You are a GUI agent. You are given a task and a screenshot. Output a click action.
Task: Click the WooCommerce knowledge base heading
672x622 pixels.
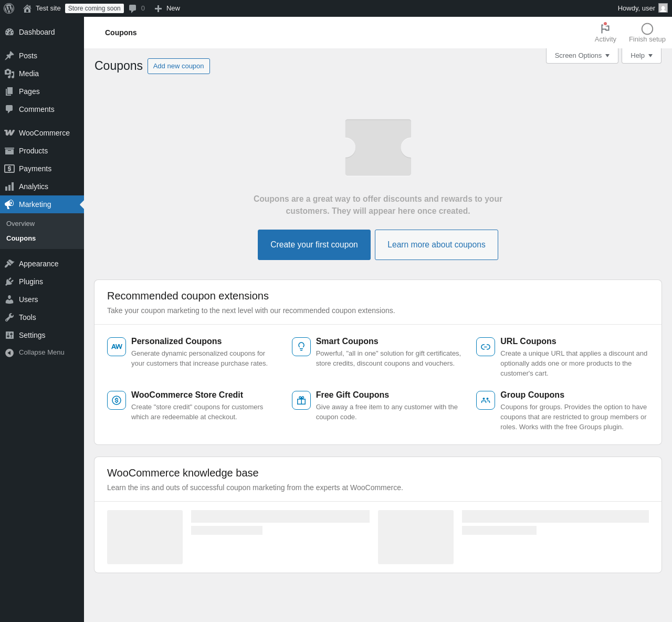pyautogui.click(x=183, y=473)
